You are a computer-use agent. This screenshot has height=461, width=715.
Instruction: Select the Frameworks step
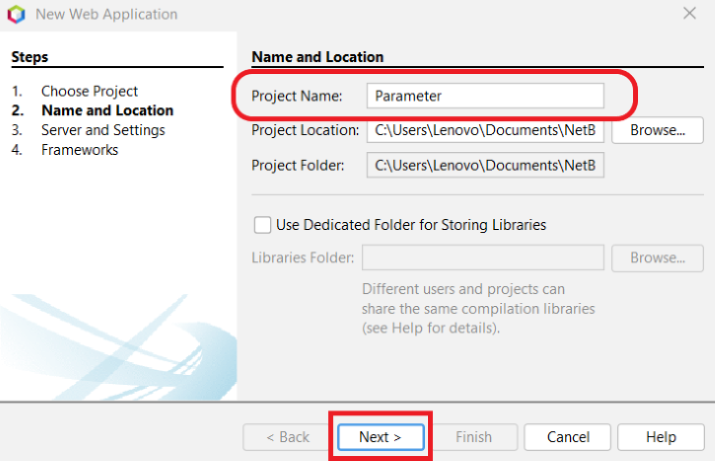80,150
